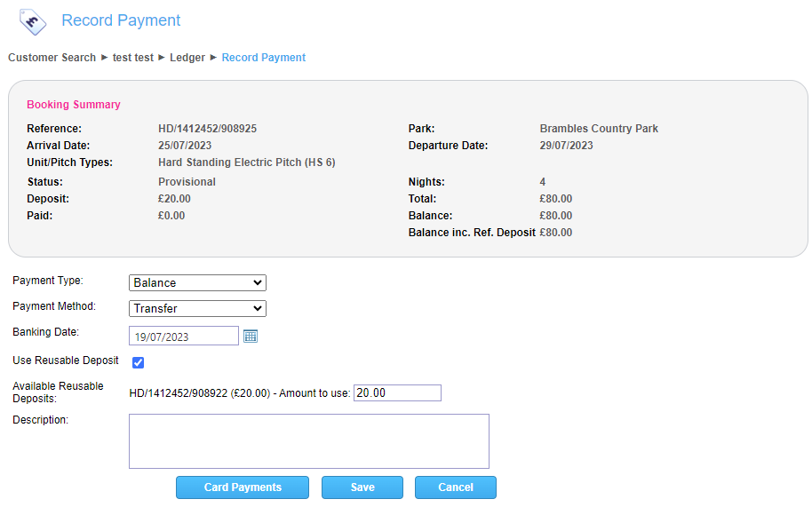Focus the Amount to use field
The image size is (812, 515).
click(396, 392)
